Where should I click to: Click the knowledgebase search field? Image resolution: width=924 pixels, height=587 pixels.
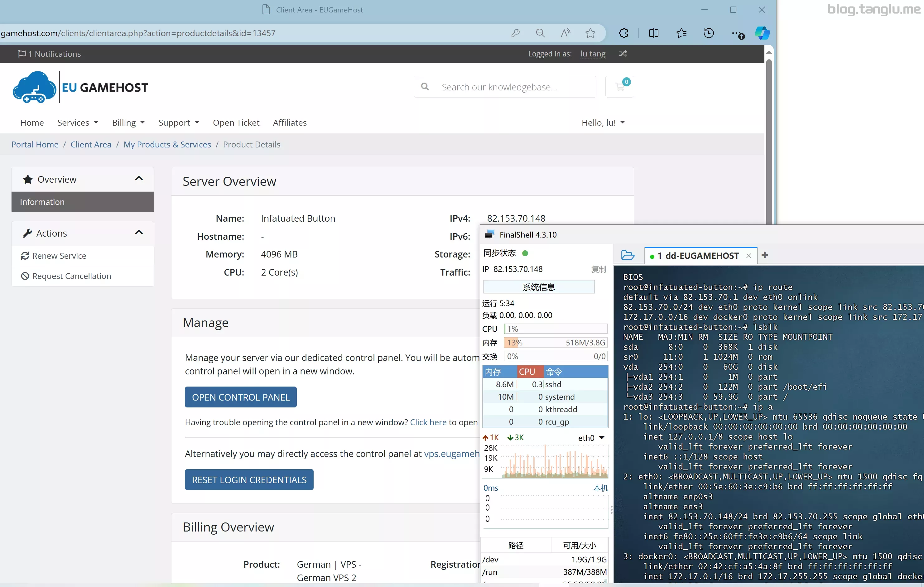(505, 87)
